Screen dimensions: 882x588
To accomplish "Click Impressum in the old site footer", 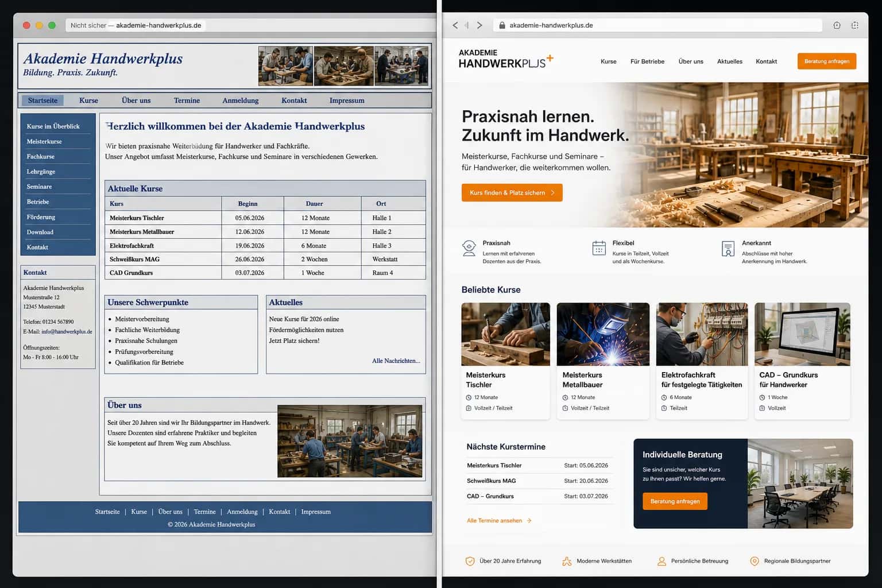I will coord(316,512).
